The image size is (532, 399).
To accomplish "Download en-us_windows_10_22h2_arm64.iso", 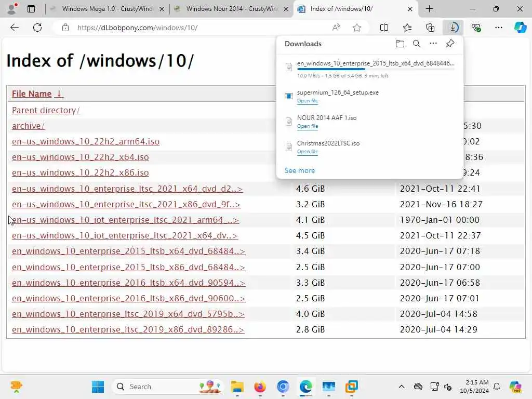I will (x=86, y=141).
